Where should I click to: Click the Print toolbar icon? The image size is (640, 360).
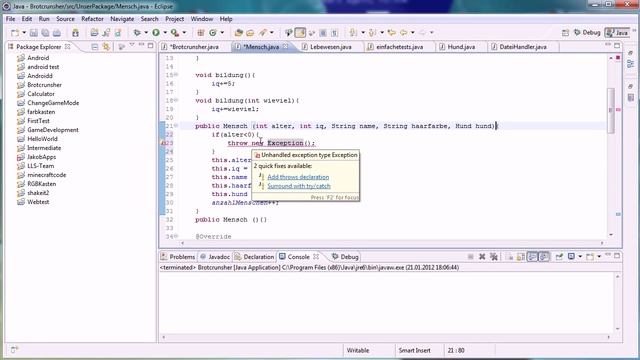point(57,33)
